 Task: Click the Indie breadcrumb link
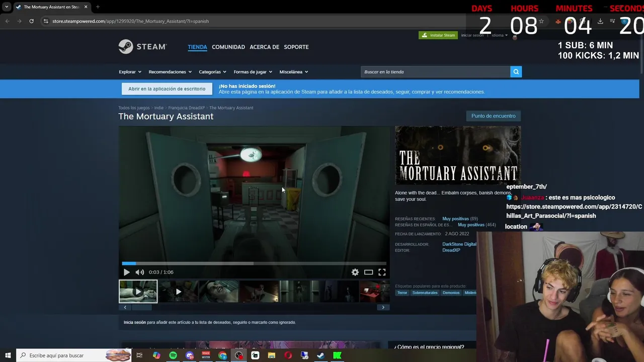point(159,108)
